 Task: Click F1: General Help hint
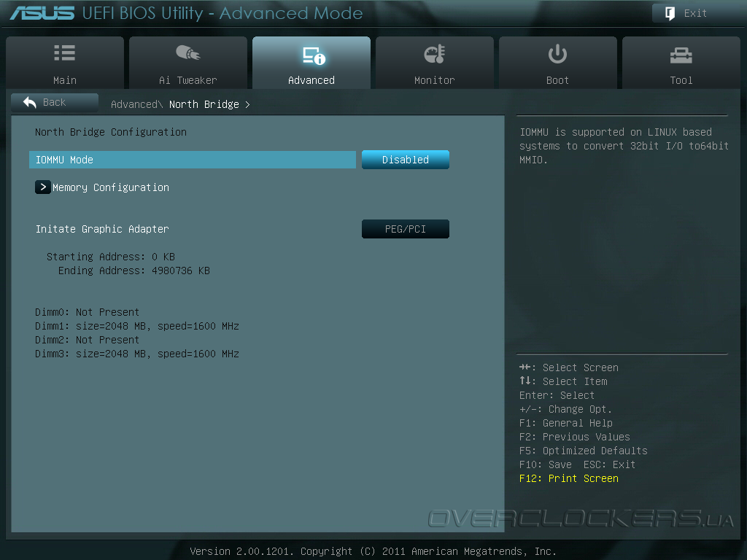point(566,423)
